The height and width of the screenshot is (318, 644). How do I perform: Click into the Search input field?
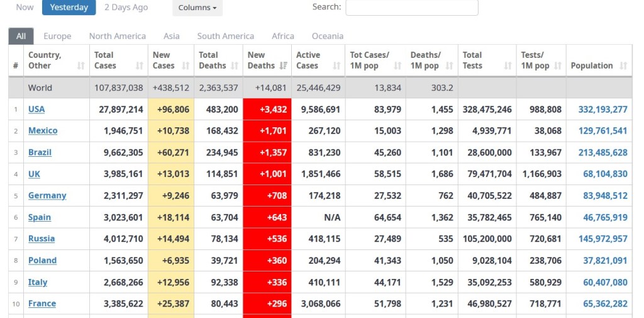tap(412, 8)
